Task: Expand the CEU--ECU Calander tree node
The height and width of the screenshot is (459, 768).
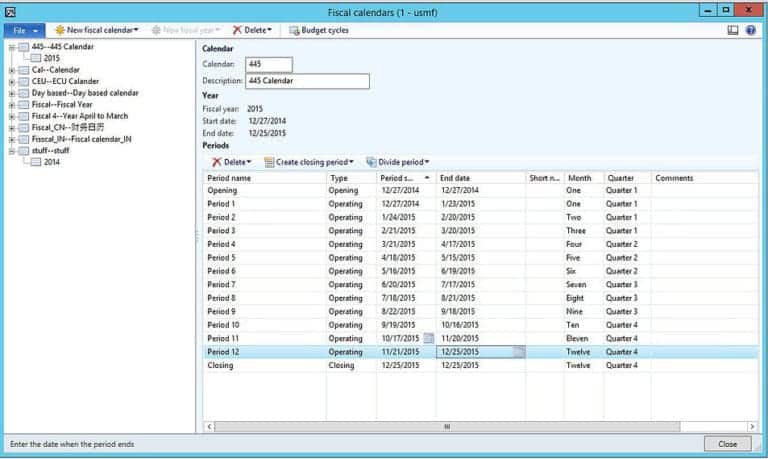Action: pos(12,82)
